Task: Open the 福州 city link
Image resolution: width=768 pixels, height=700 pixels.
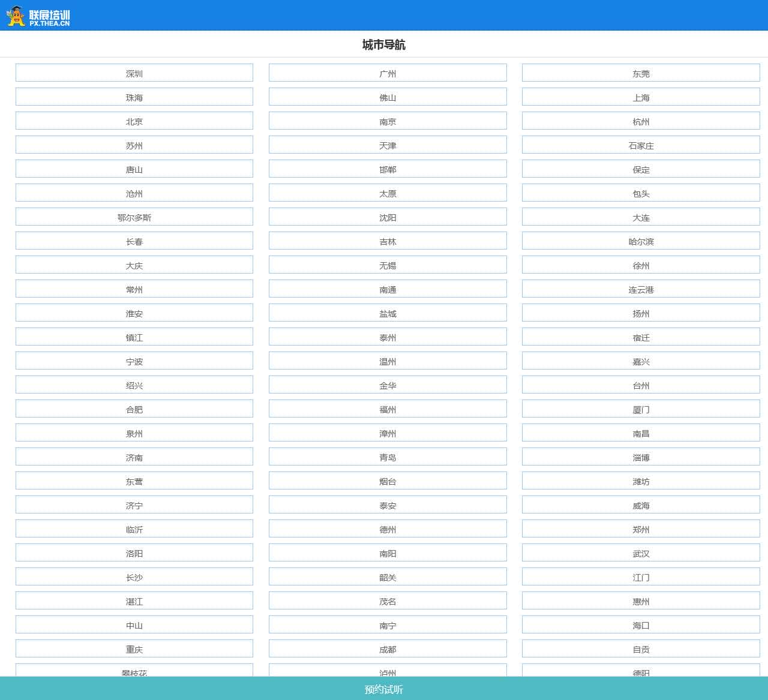Action: pyautogui.click(x=388, y=409)
